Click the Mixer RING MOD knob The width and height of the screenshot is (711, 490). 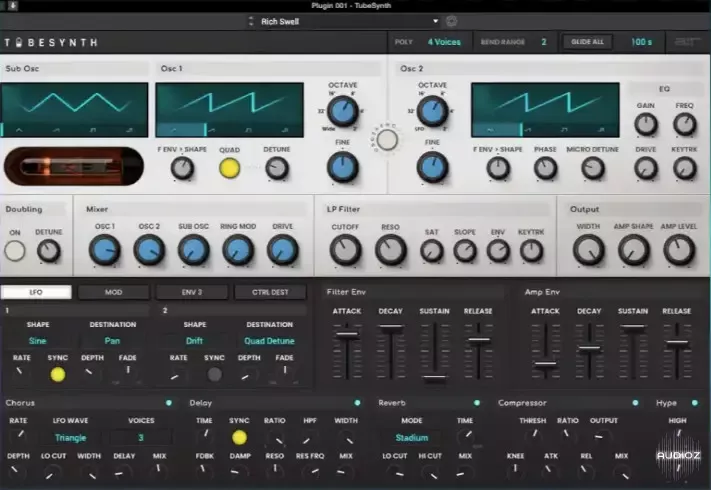pos(238,250)
